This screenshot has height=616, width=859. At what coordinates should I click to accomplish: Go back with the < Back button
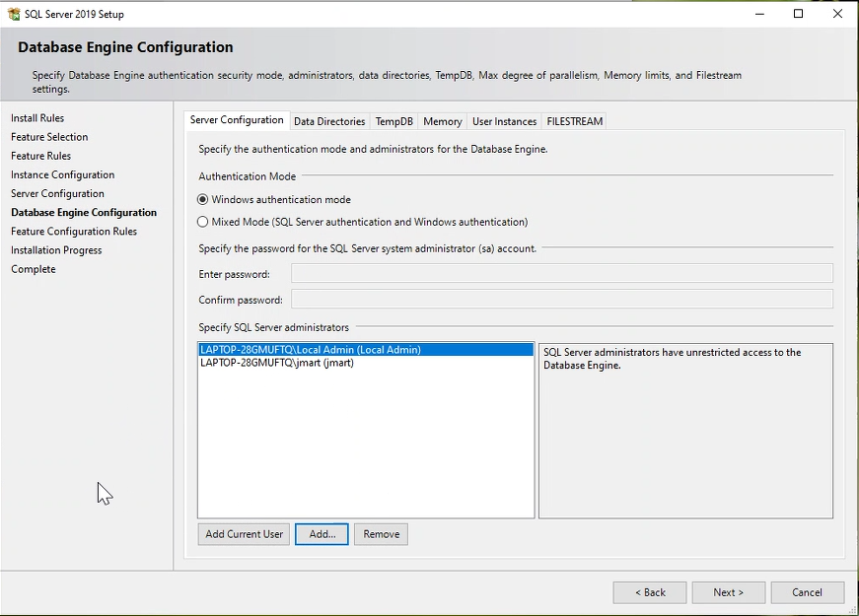pyautogui.click(x=650, y=592)
